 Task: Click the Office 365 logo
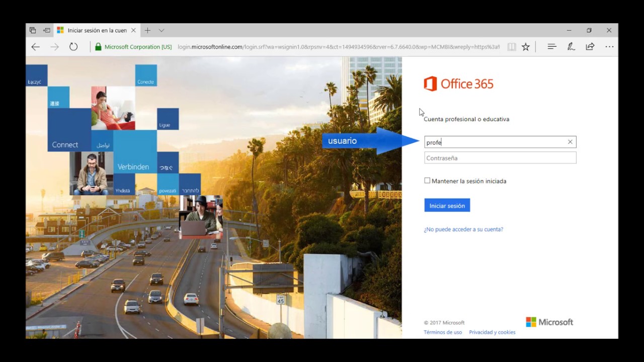click(458, 83)
